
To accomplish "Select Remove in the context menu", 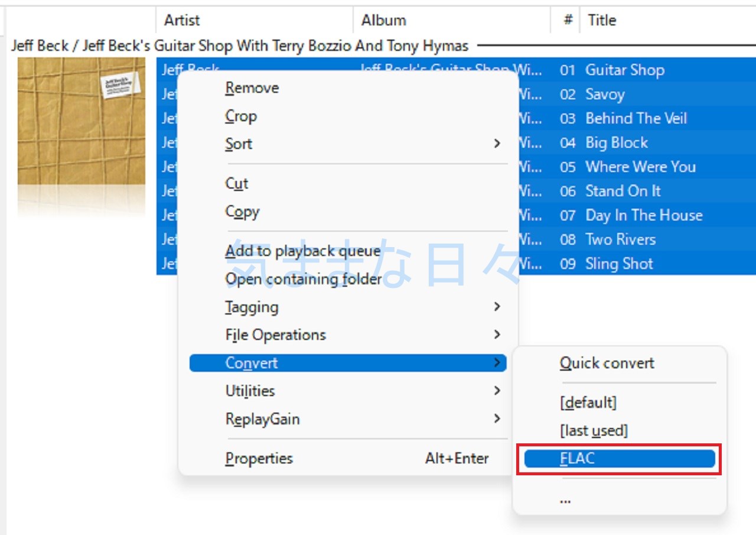I will point(348,88).
